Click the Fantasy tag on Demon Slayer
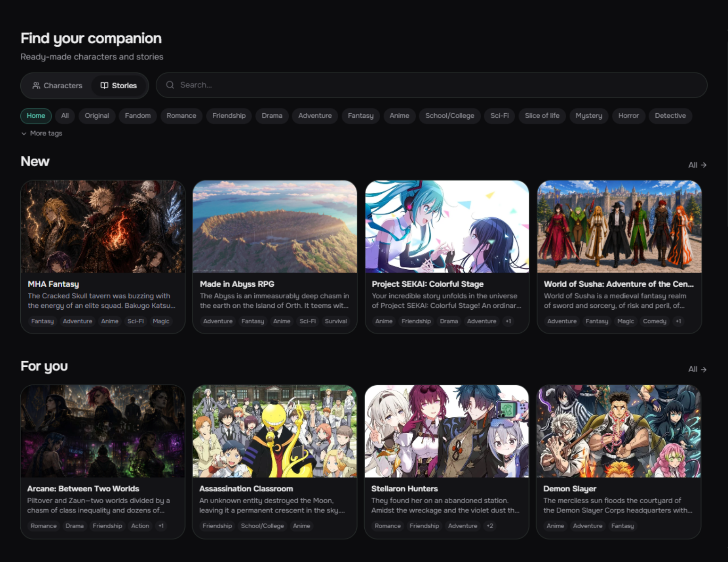 click(622, 526)
